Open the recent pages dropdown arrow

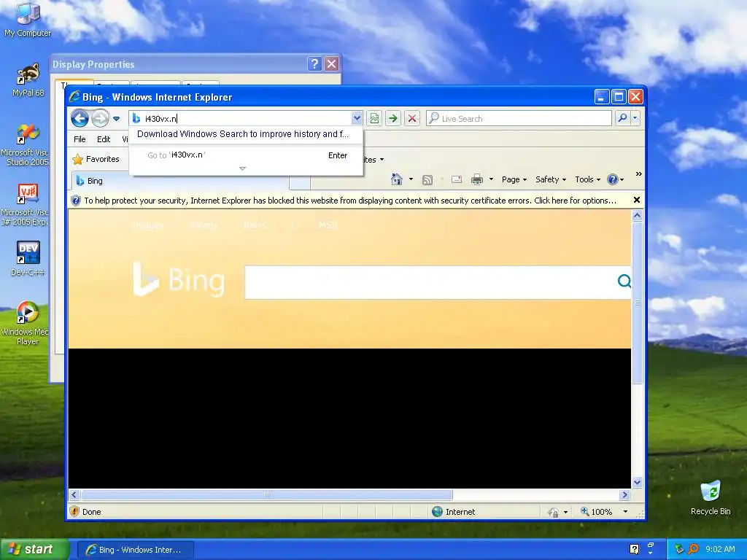click(x=116, y=119)
